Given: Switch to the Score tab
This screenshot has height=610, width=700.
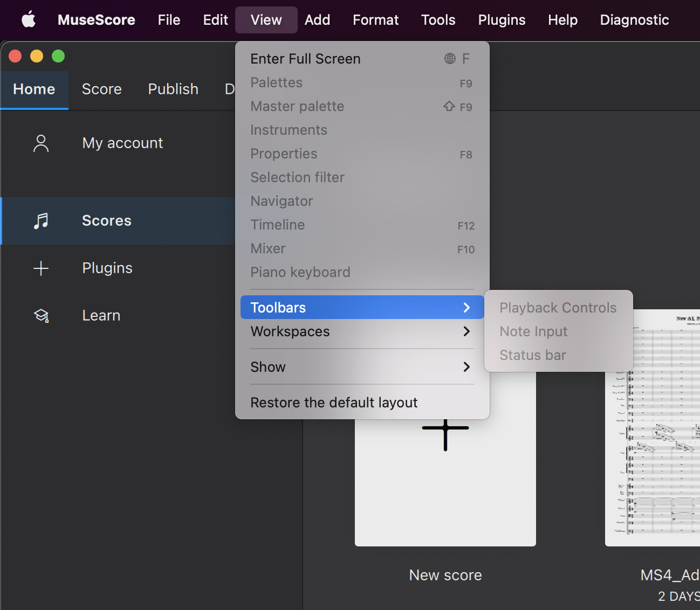Looking at the screenshot, I should pos(101,89).
